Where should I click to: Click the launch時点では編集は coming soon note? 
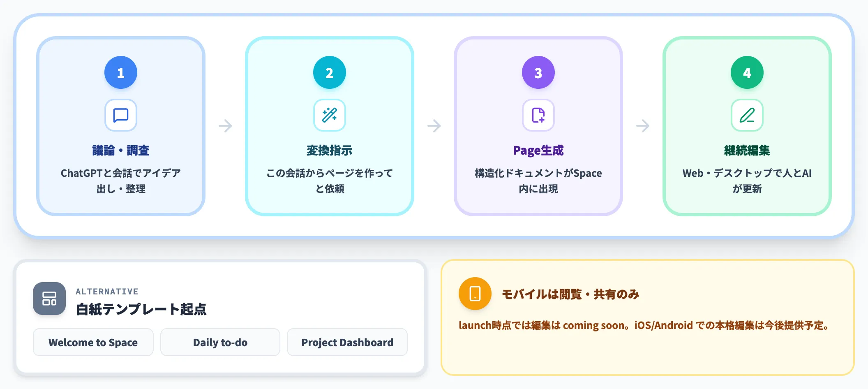pyautogui.click(x=644, y=325)
